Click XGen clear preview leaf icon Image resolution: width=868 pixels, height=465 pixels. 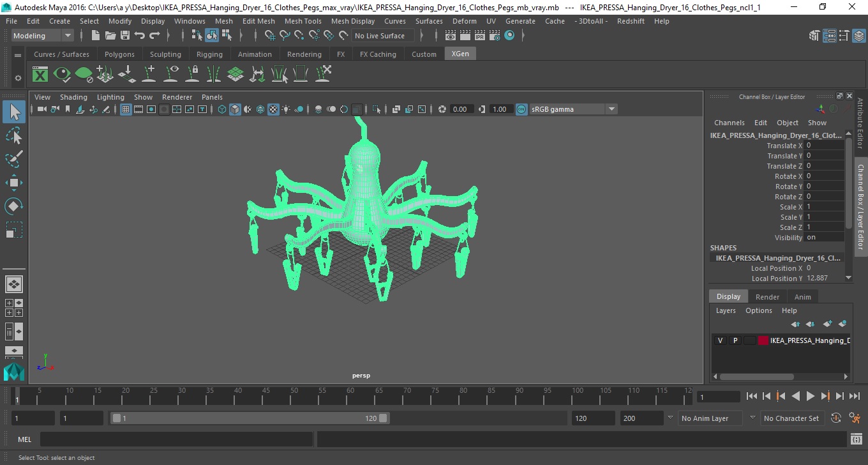[84, 75]
